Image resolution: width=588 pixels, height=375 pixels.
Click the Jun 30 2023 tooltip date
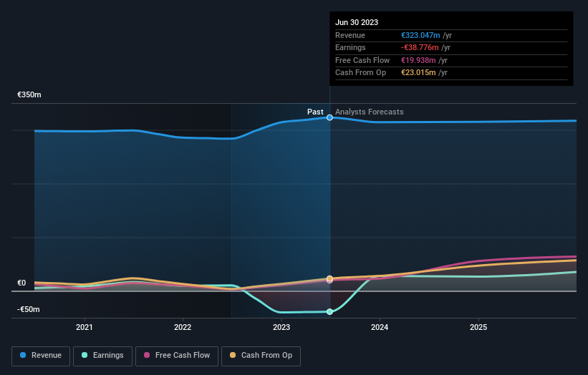click(357, 22)
